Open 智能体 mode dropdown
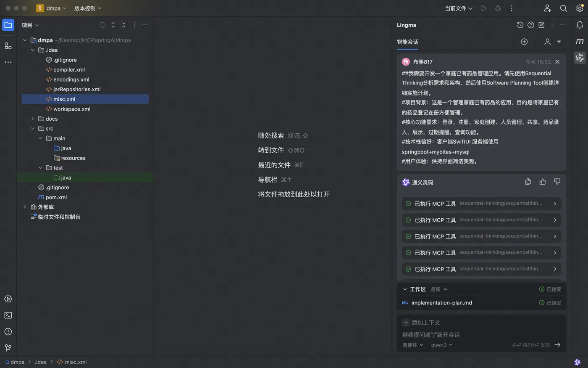The image size is (588, 368). [413, 345]
